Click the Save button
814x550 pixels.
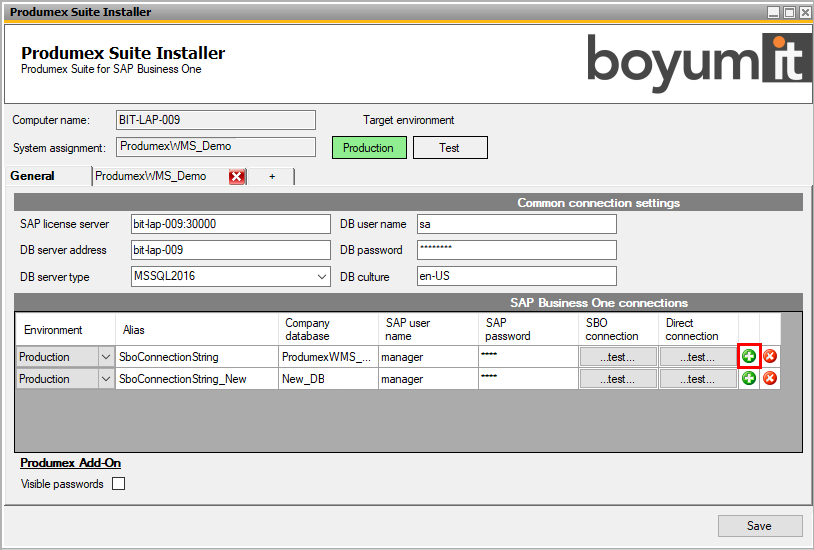759,526
